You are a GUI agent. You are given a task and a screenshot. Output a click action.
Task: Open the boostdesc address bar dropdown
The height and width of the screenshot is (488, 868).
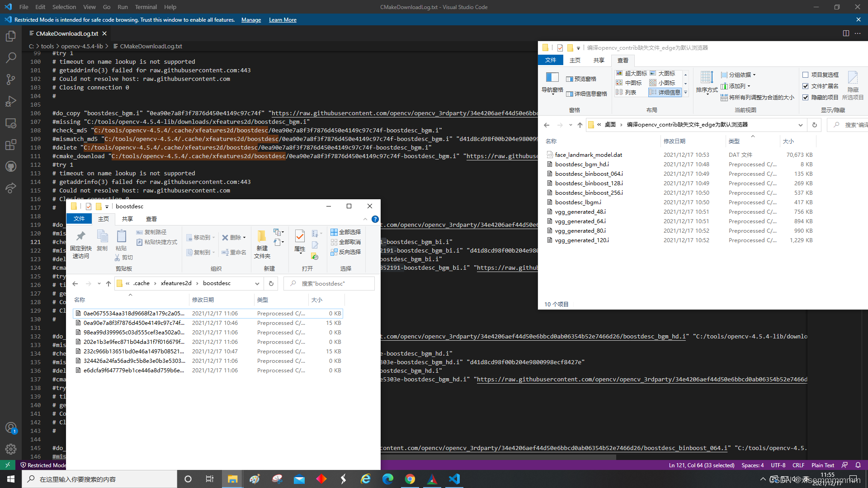pos(257,283)
